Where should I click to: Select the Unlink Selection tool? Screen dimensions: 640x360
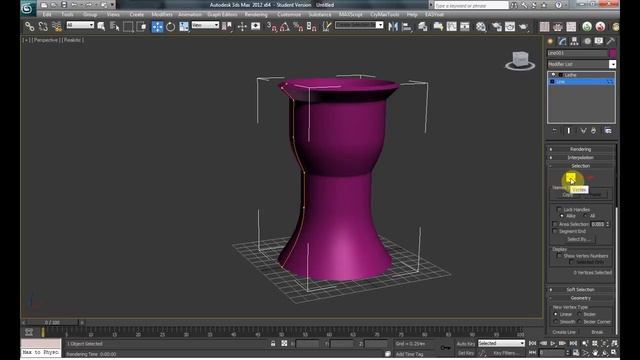tap(43, 27)
